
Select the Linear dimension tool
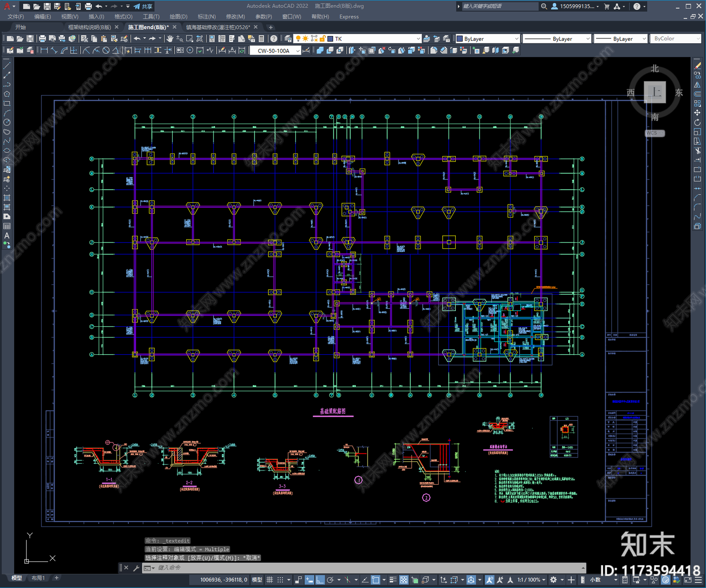[44, 50]
